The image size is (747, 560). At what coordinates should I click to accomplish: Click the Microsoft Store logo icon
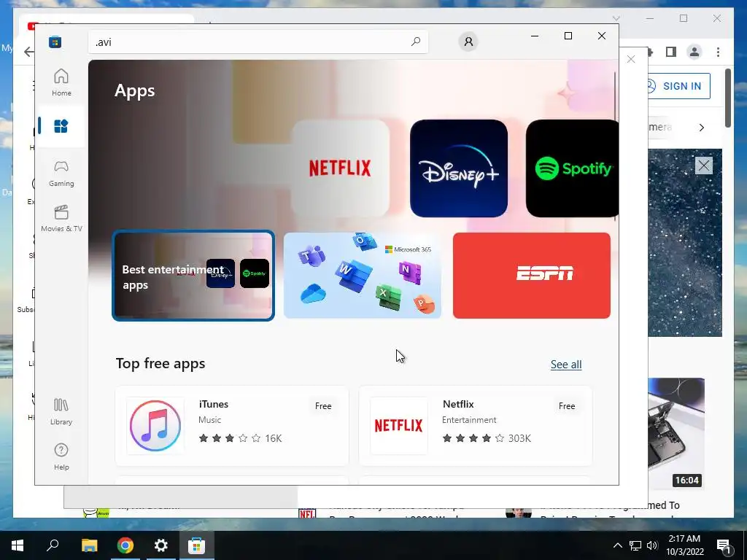[x=55, y=42]
